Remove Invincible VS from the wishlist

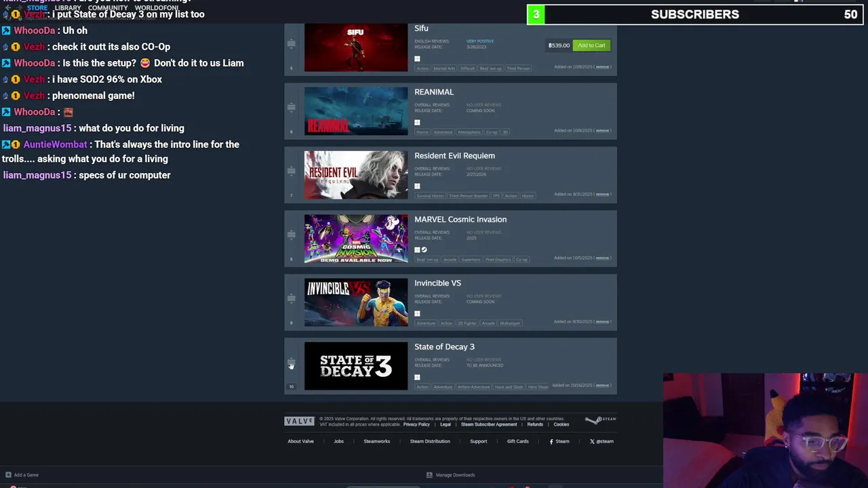click(602, 322)
